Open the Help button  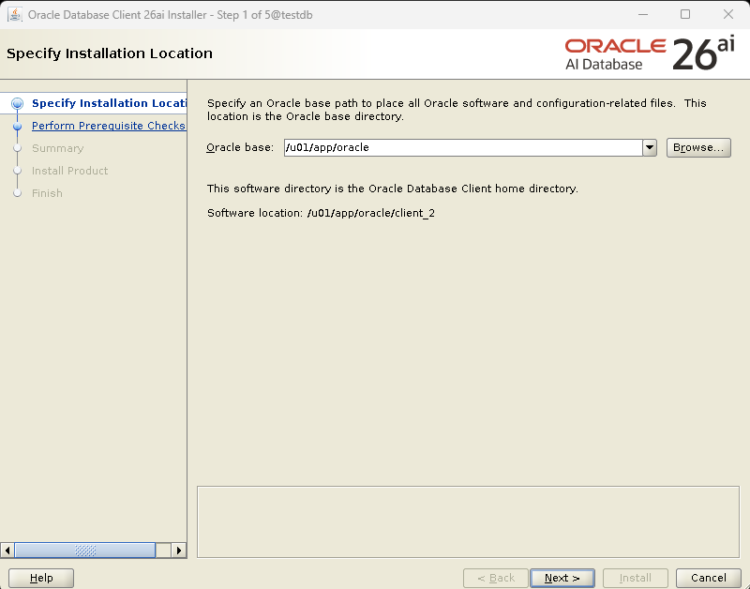(41, 578)
